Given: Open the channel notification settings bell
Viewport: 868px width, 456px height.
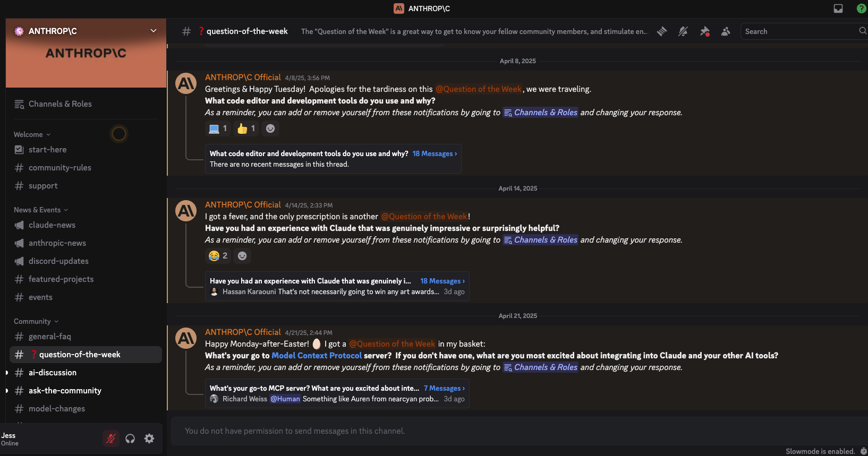Looking at the screenshot, I should click(683, 31).
